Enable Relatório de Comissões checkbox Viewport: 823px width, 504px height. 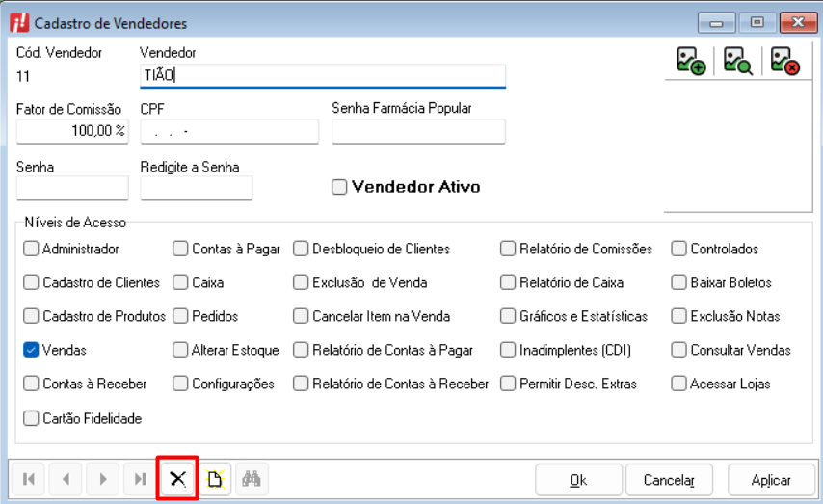pos(508,249)
